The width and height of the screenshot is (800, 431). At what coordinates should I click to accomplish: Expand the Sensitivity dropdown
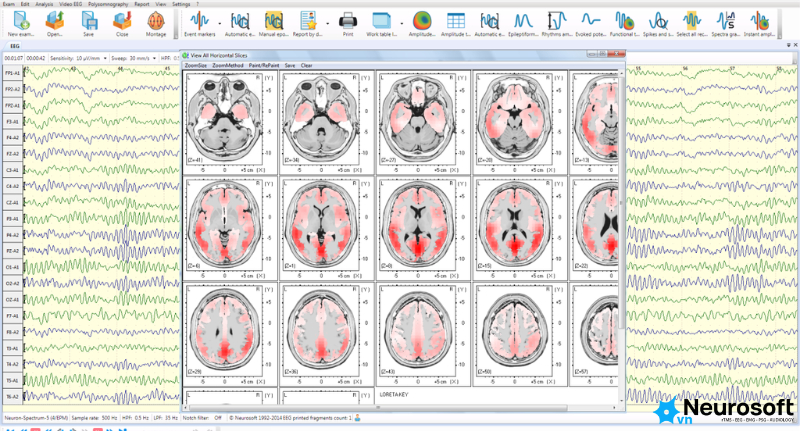click(x=105, y=58)
